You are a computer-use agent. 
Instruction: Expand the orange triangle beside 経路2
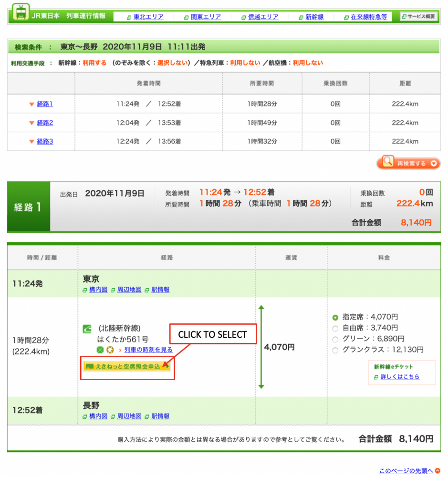31,123
